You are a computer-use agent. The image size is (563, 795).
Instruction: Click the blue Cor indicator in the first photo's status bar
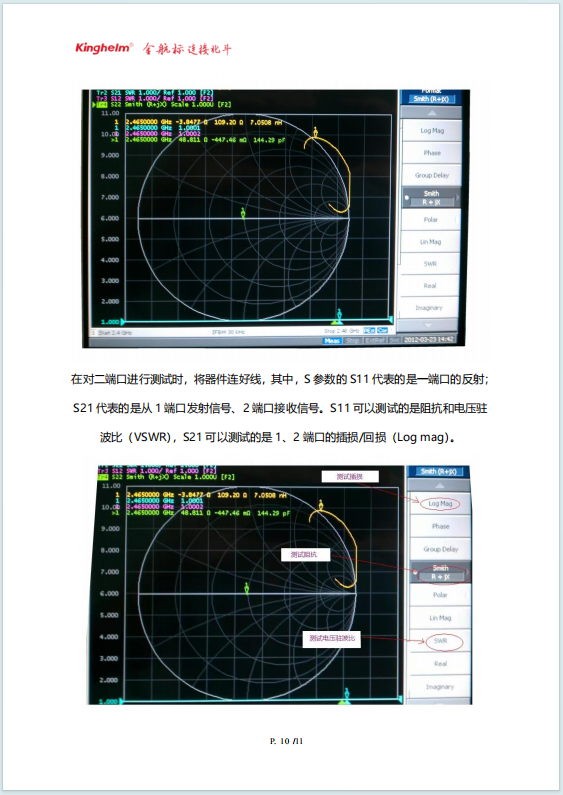click(x=382, y=331)
